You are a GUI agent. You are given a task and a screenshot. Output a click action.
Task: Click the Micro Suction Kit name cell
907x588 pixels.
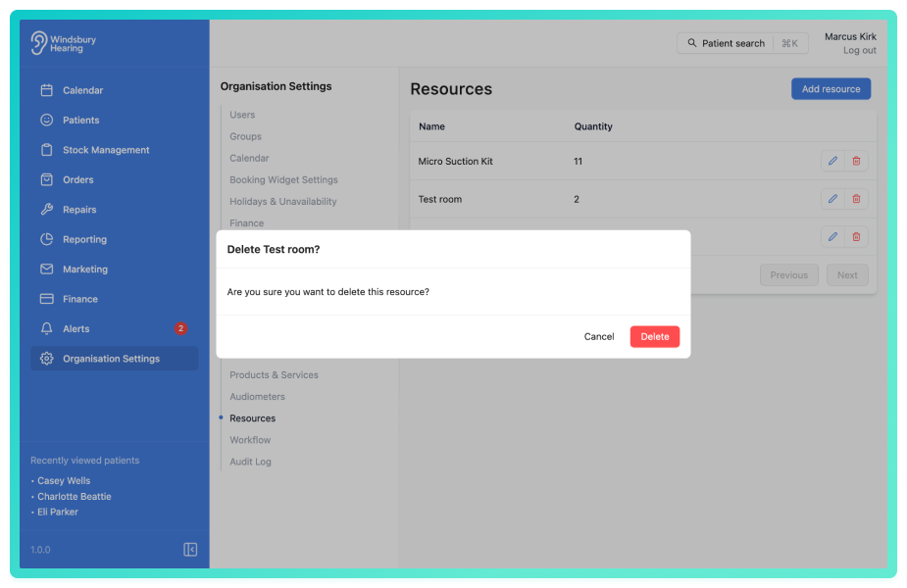click(x=455, y=162)
